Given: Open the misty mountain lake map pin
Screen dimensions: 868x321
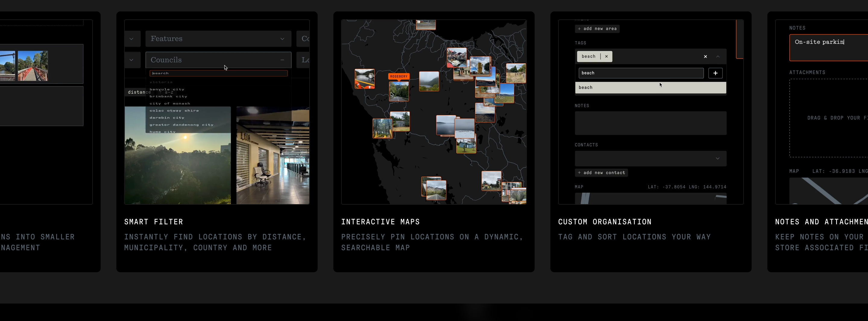Looking at the screenshot, I should pyautogui.click(x=429, y=81).
